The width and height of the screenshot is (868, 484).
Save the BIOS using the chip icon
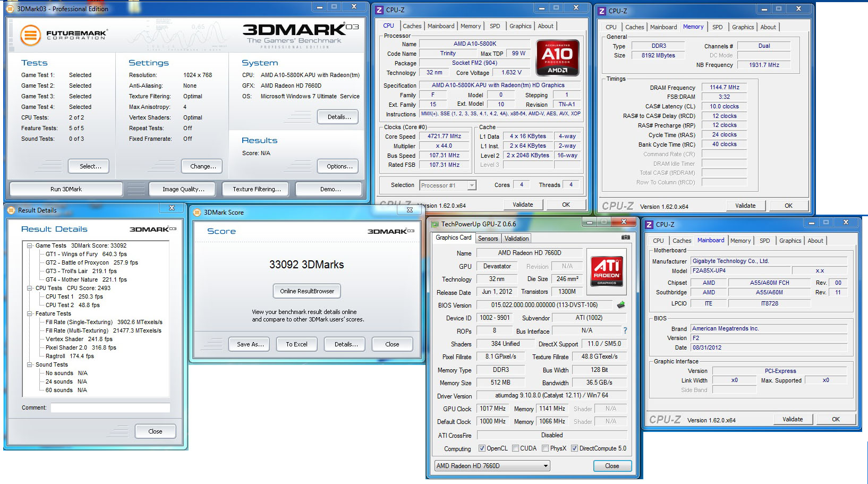[620, 305]
